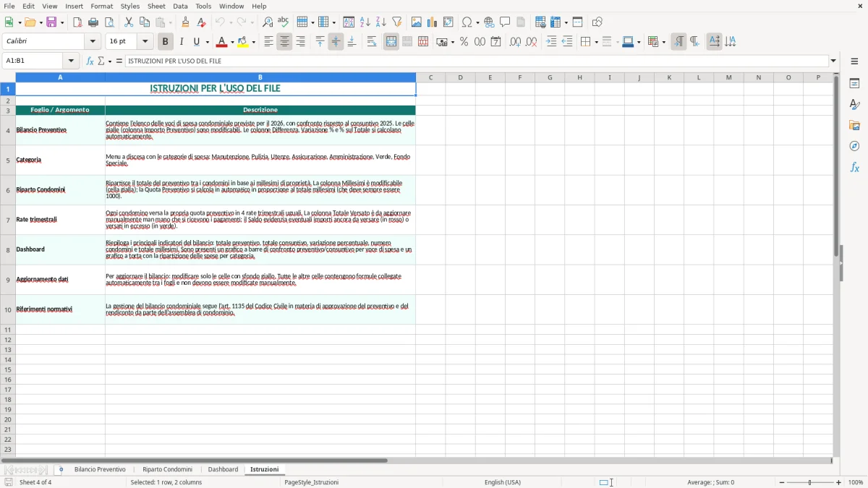
Task: Open the Format menu
Action: (x=102, y=6)
